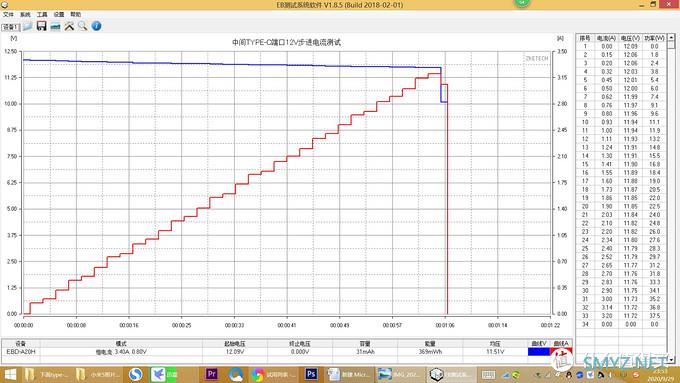The width and height of the screenshot is (680, 383).
Task: Click the 3.40A 0.80V mode cell
Action: click(x=121, y=352)
